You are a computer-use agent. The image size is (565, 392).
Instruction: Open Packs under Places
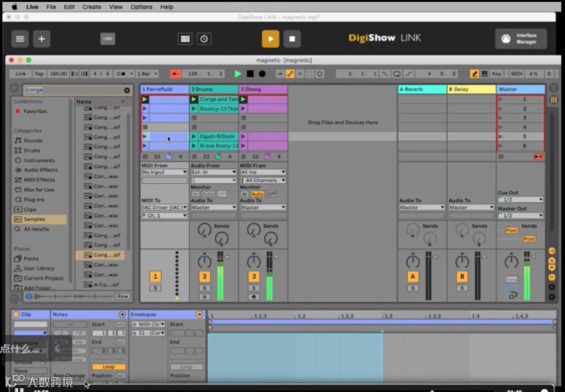coord(31,258)
